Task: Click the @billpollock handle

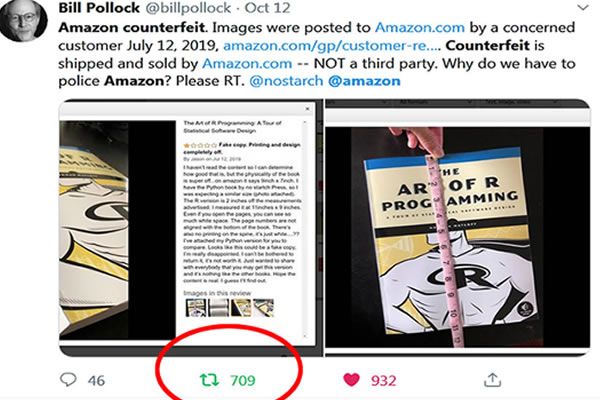Action: (188, 8)
